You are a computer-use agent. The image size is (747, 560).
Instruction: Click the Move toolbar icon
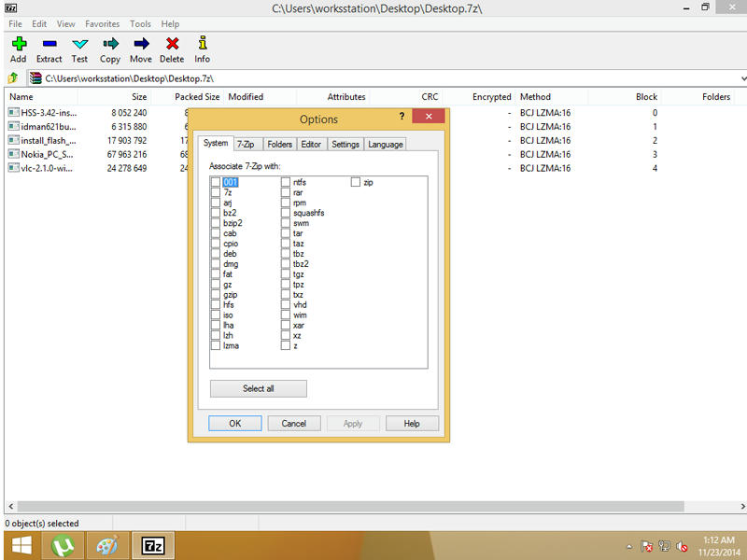[x=141, y=44]
